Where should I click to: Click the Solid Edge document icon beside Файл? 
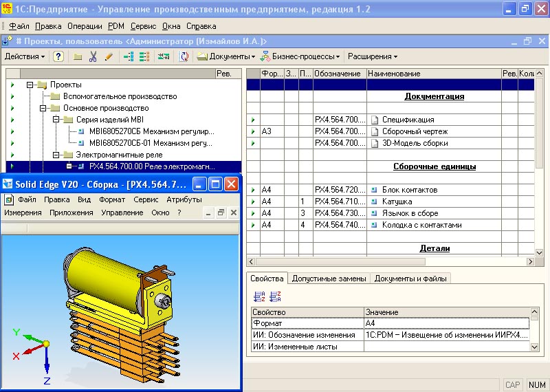9,200
